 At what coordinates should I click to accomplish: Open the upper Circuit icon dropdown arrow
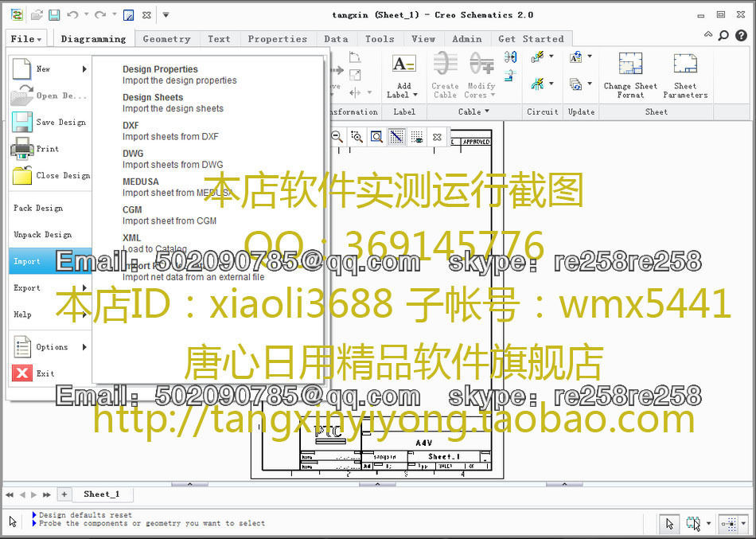pyautogui.click(x=551, y=57)
